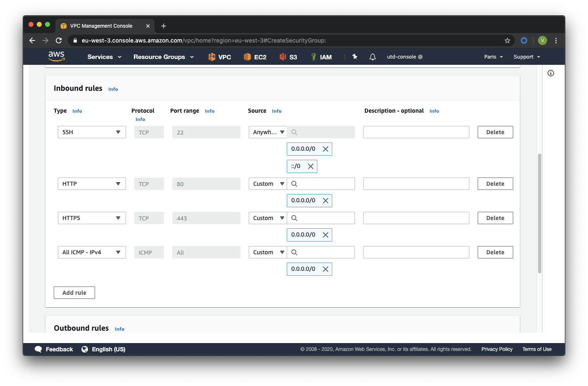Viewport: 588px width, 386px height.
Task: Delete the HTTPS inbound rule
Action: [495, 218]
